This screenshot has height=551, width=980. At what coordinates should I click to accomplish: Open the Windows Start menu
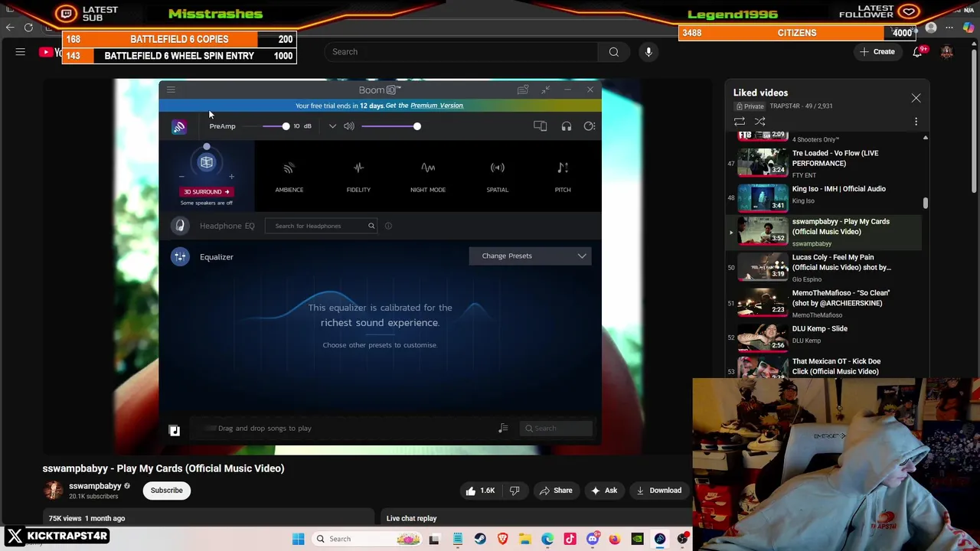(298, 539)
